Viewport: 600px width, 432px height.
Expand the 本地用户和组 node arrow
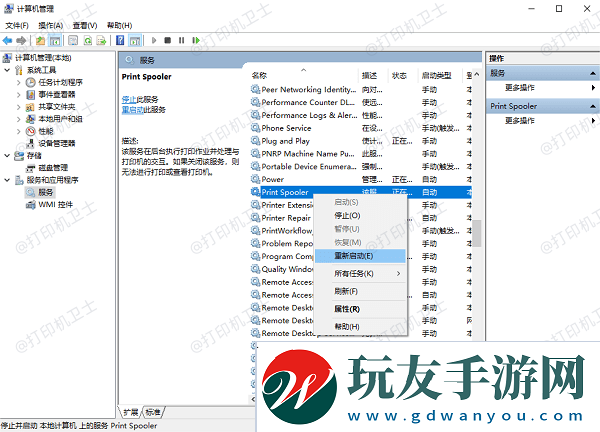point(18,119)
